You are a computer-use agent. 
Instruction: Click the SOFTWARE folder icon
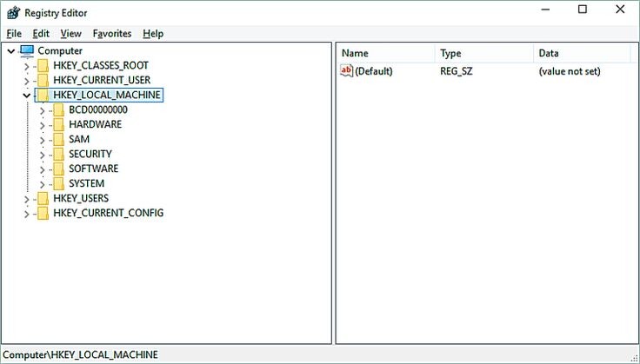(59, 169)
